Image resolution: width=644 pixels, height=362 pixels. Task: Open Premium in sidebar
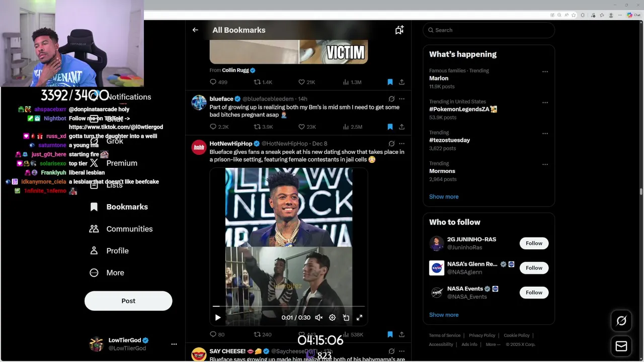pyautogui.click(x=113, y=163)
